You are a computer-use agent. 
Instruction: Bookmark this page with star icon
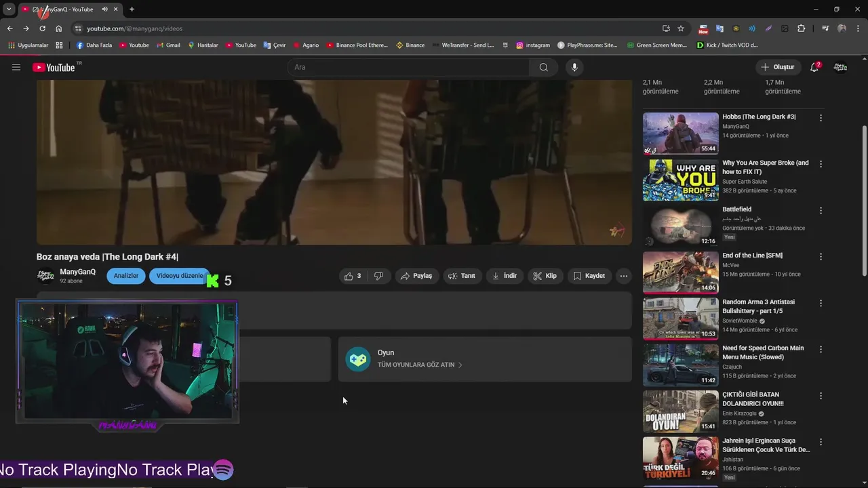click(681, 28)
